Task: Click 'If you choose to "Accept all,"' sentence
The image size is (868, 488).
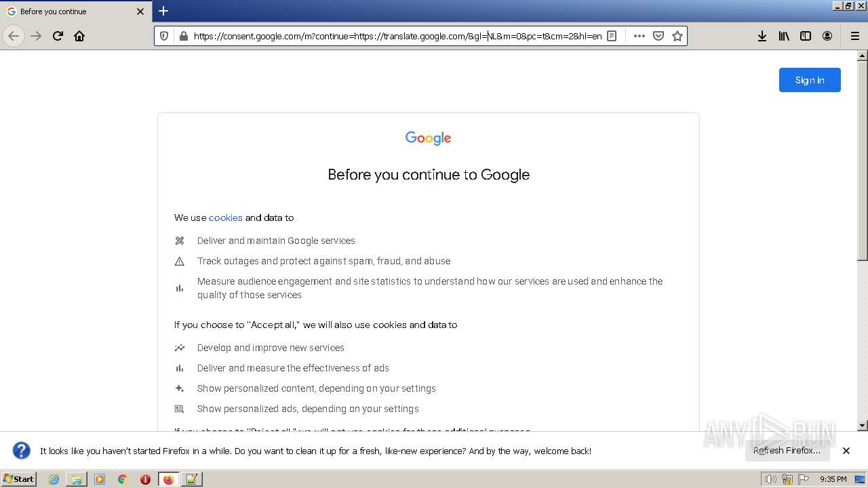Action: 315,325
